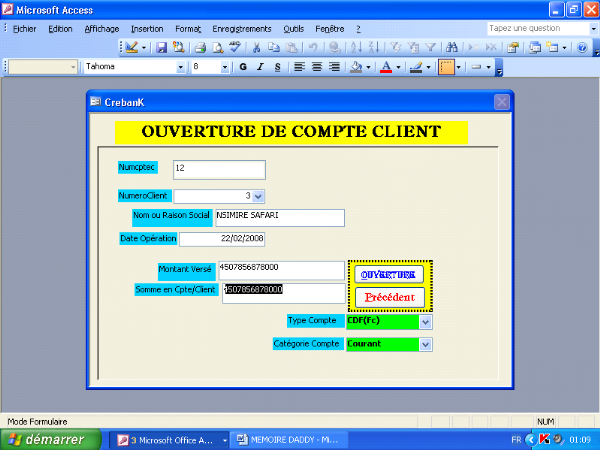
Task: Click the Find binoculars icon
Action: (452, 47)
